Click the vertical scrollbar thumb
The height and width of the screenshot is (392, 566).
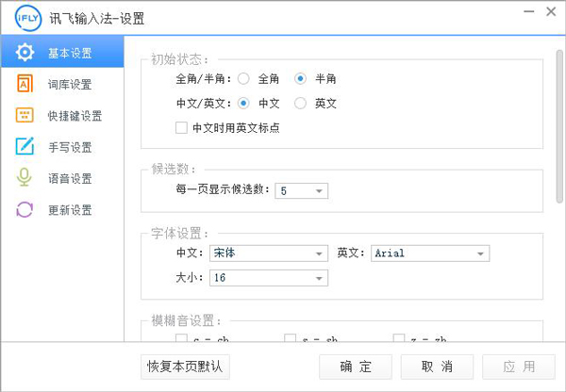(x=559, y=126)
